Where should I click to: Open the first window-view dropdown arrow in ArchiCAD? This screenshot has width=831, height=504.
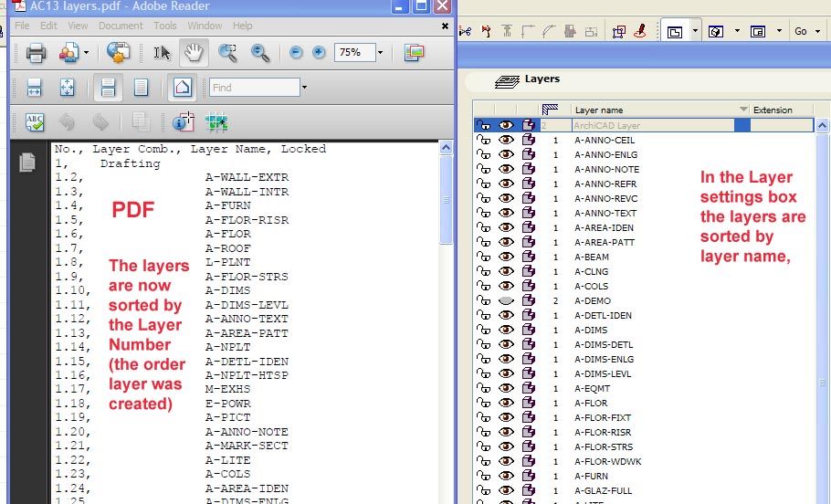tap(695, 31)
